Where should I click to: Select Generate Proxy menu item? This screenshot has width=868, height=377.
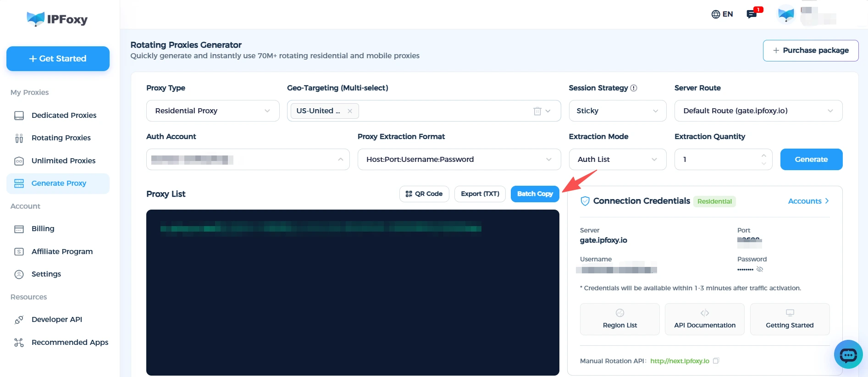tap(58, 183)
